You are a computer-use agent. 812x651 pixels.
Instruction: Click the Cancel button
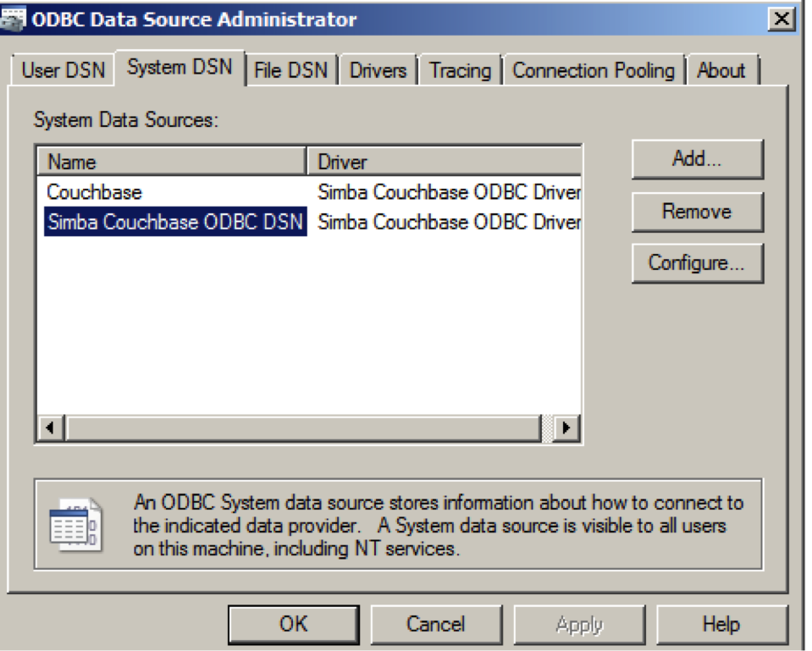click(436, 624)
